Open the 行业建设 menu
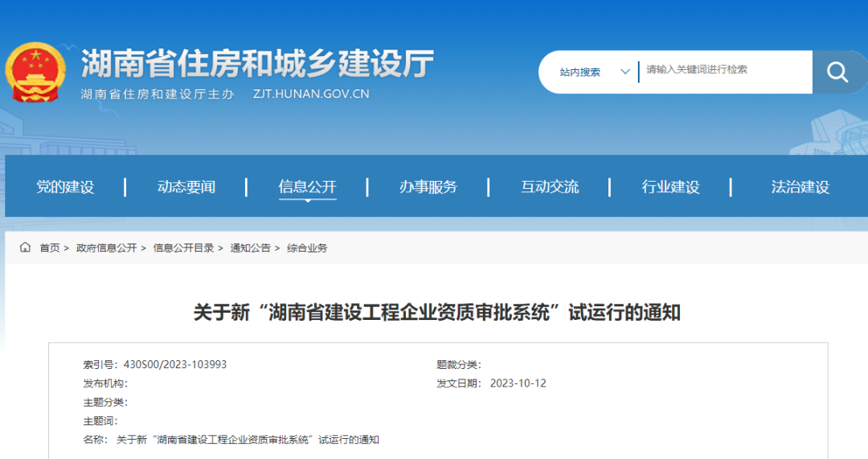Image resolution: width=868 pixels, height=459 pixels. [x=670, y=187]
